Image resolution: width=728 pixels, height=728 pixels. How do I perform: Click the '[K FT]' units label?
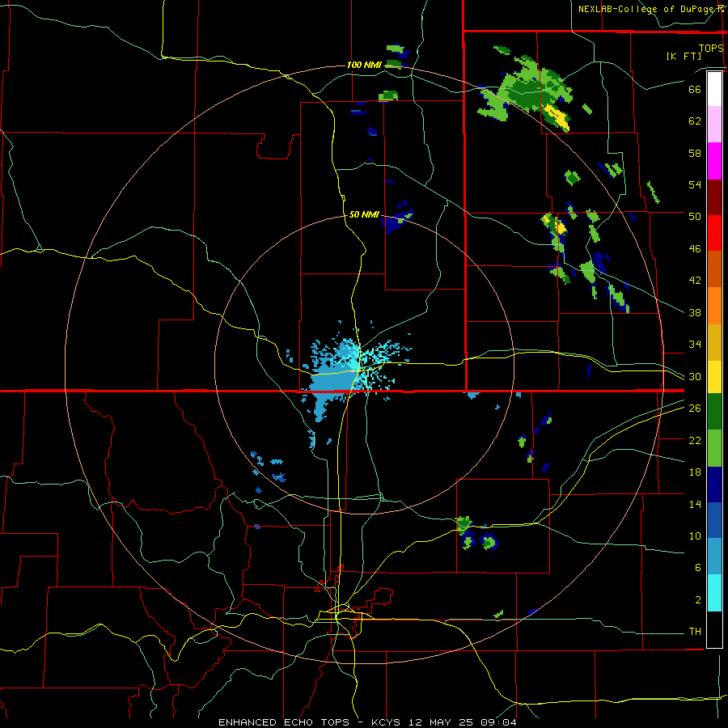coord(684,56)
